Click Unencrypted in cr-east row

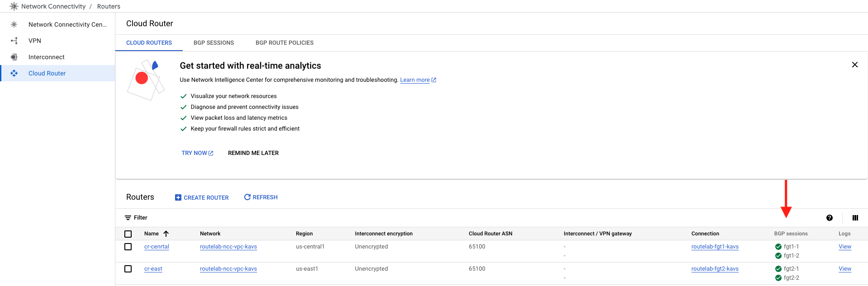click(371, 269)
